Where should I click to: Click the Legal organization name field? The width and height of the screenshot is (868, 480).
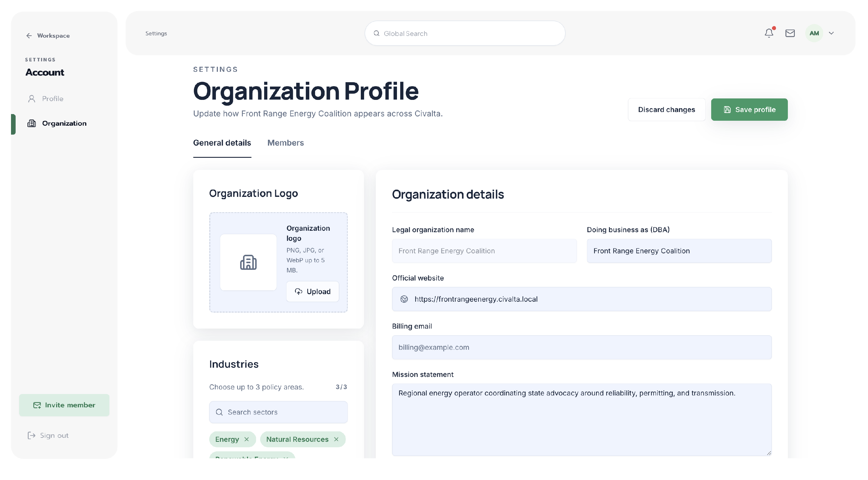coord(484,251)
